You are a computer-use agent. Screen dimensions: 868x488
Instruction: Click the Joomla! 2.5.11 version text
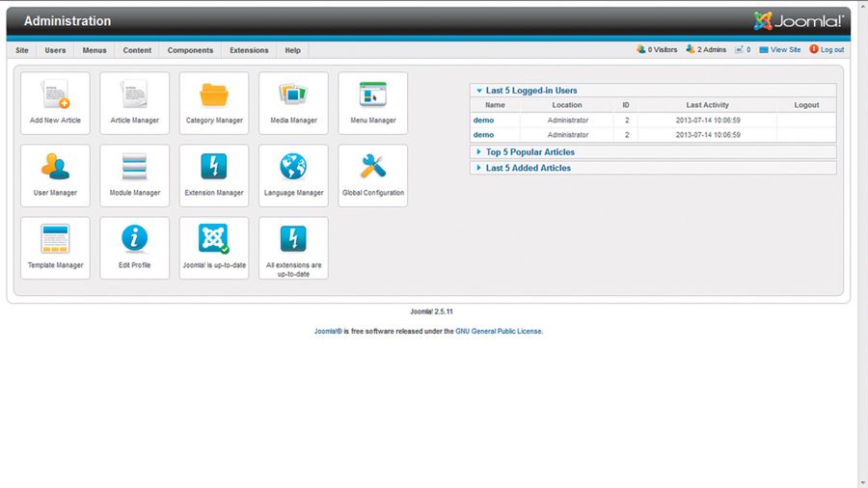tap(431, 312)
